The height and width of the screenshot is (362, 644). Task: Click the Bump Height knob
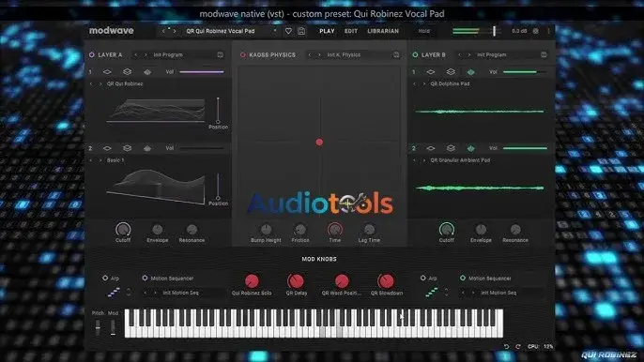tap(267, 230)
